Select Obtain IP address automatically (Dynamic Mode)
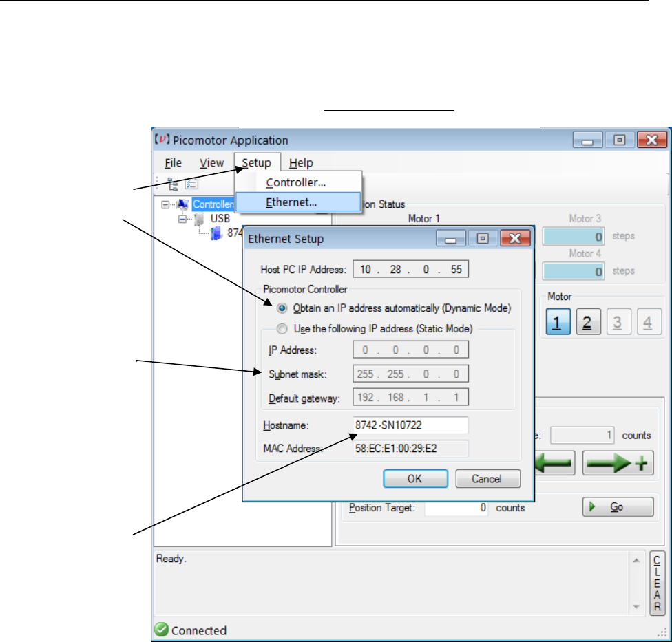The image size is (672, 642). click(282, 308)
